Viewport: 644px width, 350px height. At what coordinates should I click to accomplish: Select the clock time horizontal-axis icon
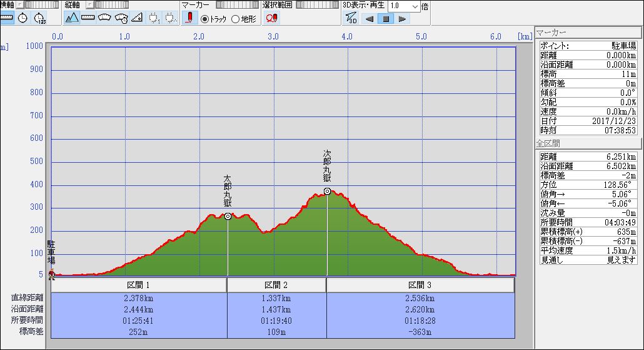coord(23,18)
